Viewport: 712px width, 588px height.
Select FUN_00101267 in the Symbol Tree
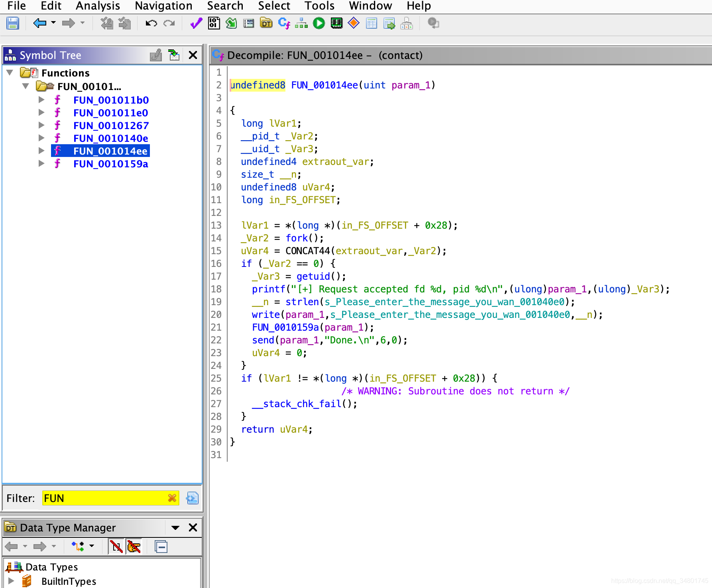coord(111,125)
